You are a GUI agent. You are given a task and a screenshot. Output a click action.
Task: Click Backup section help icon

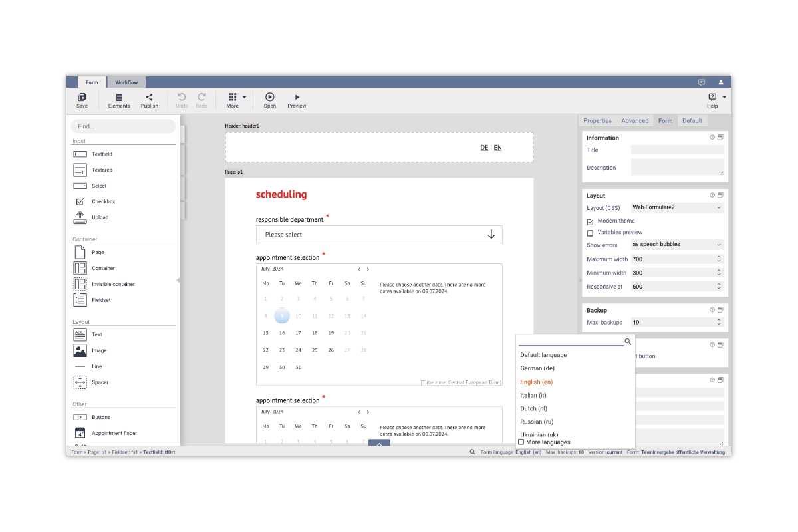712,310
